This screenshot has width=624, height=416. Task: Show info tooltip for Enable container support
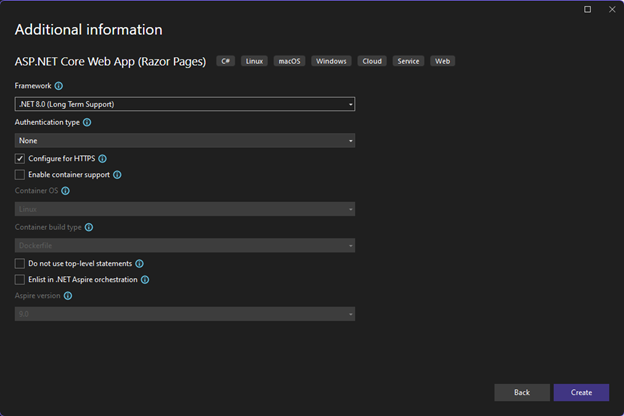(x=117, y=175)
